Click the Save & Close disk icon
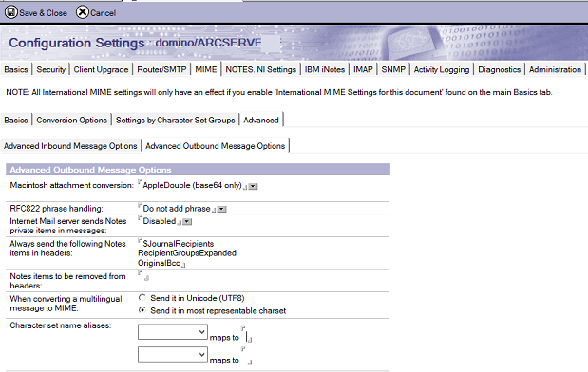 pyautogui.click(x=11, y=12)
